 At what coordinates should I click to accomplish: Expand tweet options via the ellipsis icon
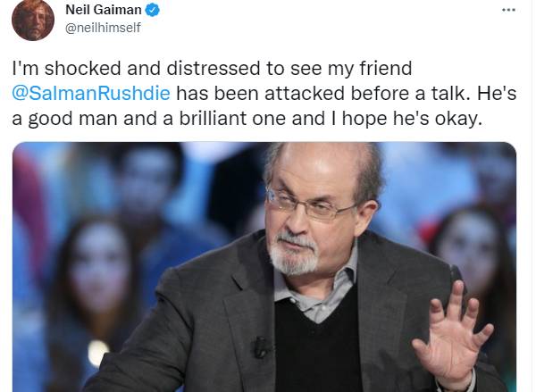coord(508,10)
